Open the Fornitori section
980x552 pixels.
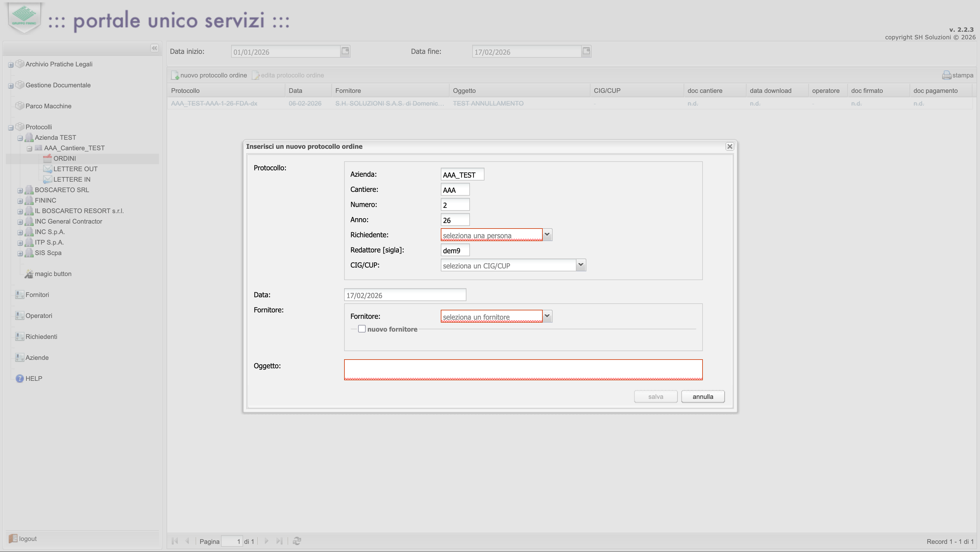tap(37, 295)
